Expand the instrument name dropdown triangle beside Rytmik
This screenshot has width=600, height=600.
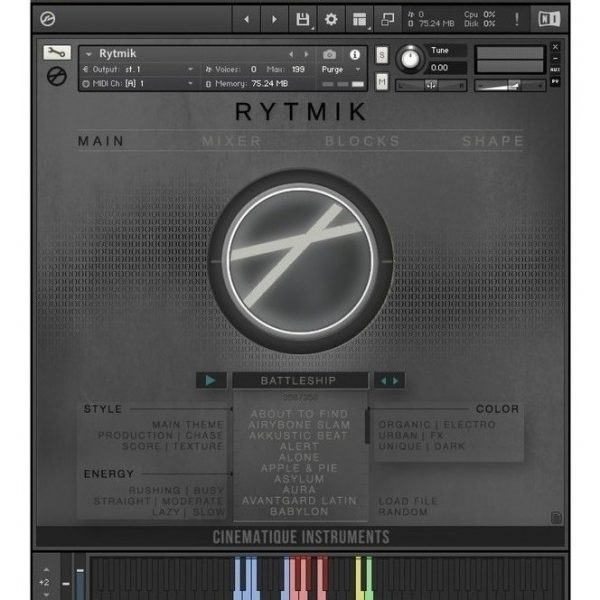point(89,54)
